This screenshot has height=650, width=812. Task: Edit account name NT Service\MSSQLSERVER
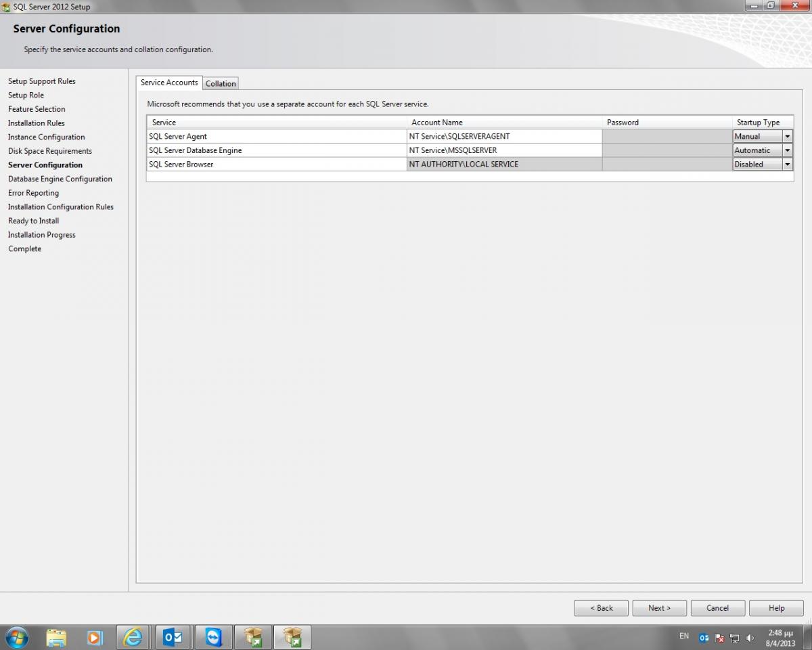pos(504,150)
